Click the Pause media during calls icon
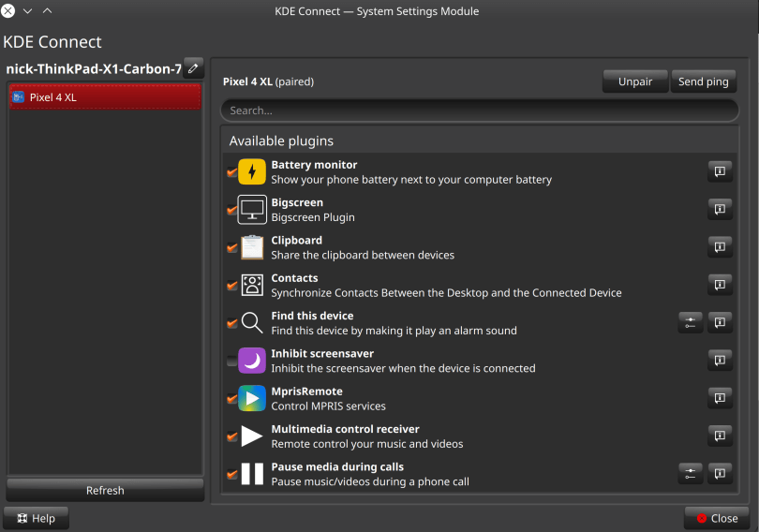The width and height of the screenshot is (759, 532). [252, 474]
